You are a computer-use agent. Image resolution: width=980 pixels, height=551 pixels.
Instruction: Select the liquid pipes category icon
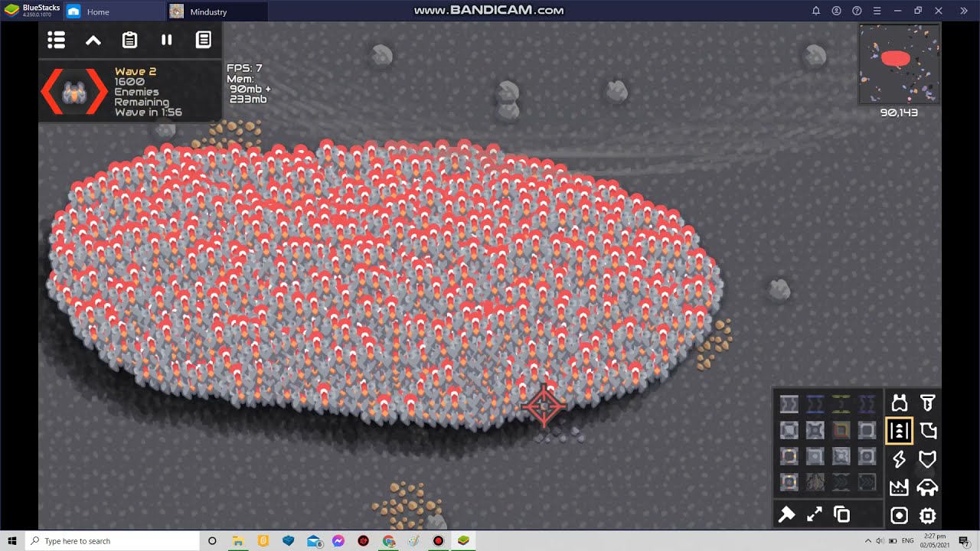point(928,431)
